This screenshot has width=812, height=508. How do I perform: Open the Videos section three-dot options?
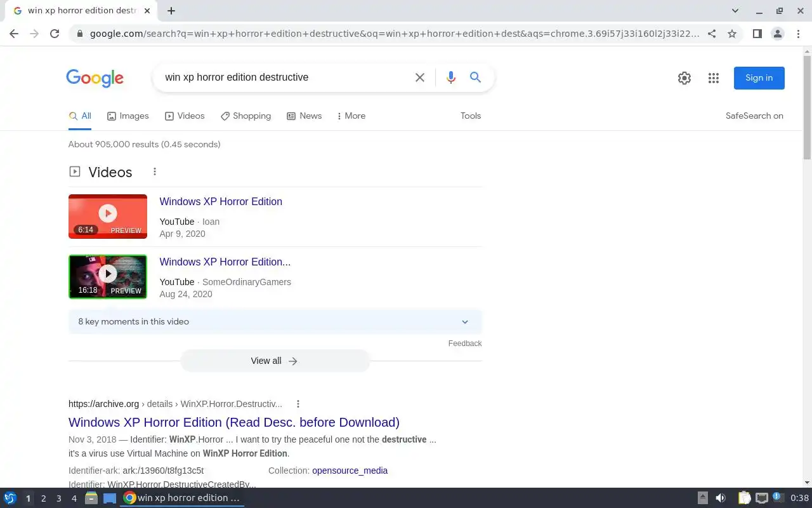pyautogui.click(x=154, y=172)
